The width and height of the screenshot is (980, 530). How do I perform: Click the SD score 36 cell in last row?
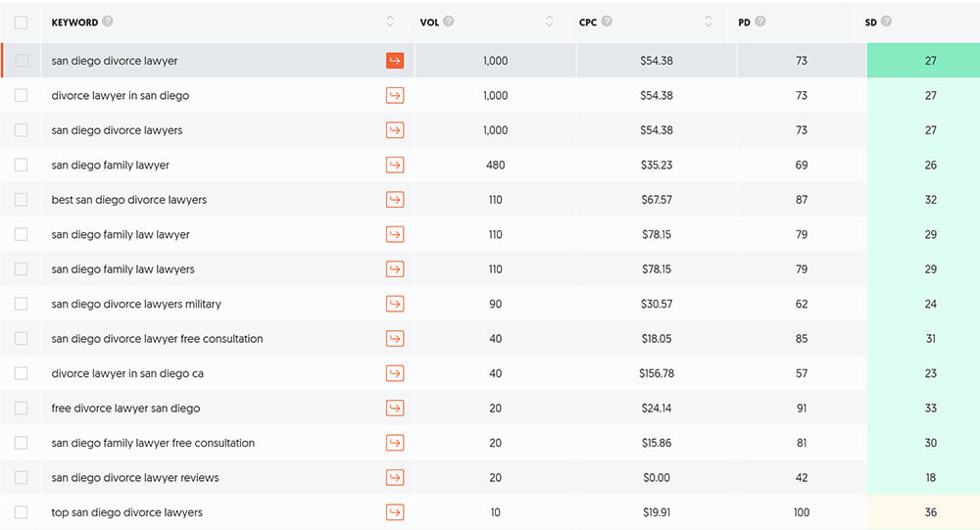point(930,512)
